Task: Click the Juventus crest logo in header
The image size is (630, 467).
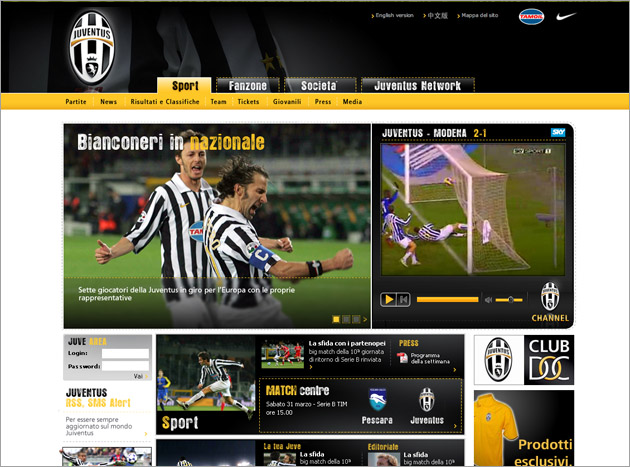Action: [92, 47]
